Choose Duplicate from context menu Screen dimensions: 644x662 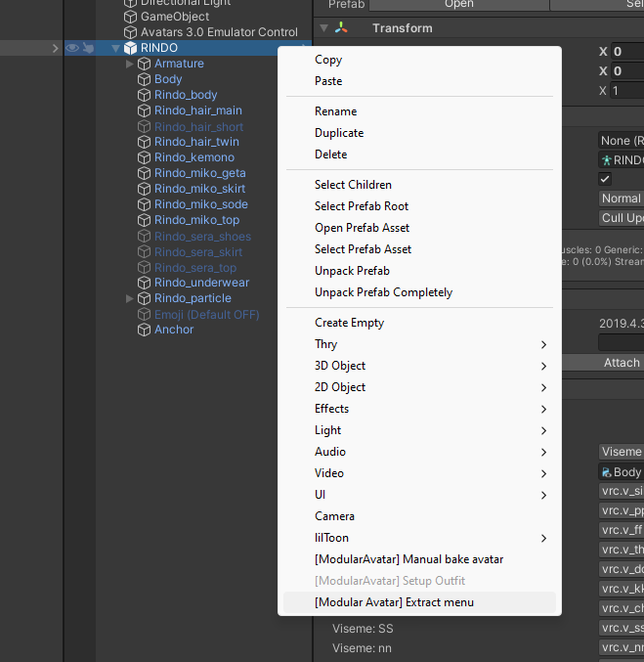click(419, 133)
